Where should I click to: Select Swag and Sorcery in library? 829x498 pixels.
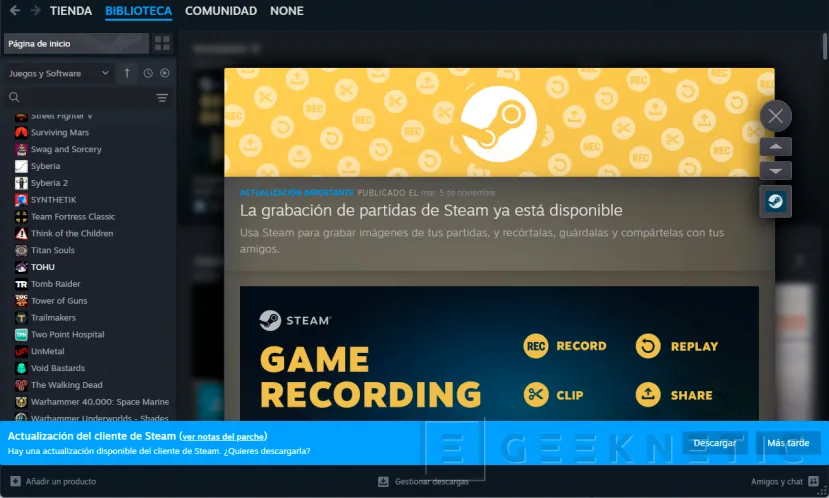(66, 149)
